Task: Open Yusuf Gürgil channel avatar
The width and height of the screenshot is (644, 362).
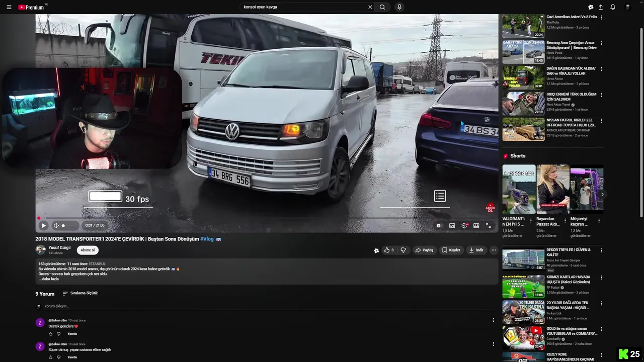Action: pyautogui.click(x=40, y=250)
